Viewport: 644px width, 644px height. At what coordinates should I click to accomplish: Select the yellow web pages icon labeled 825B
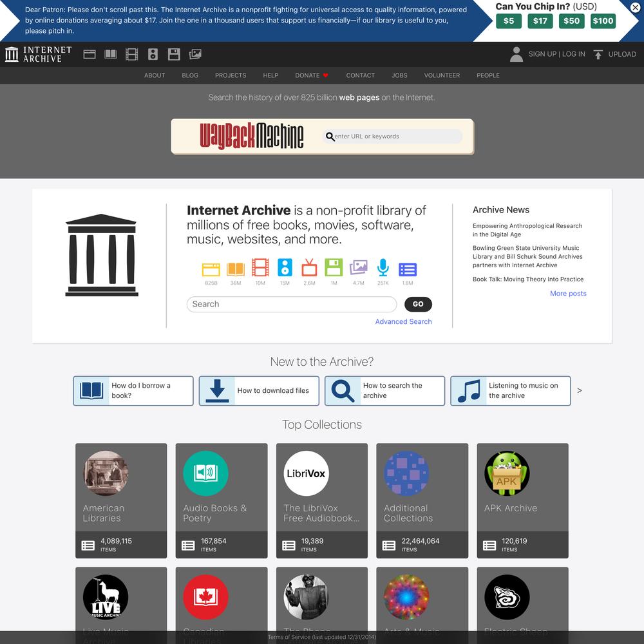click(211, 269)
